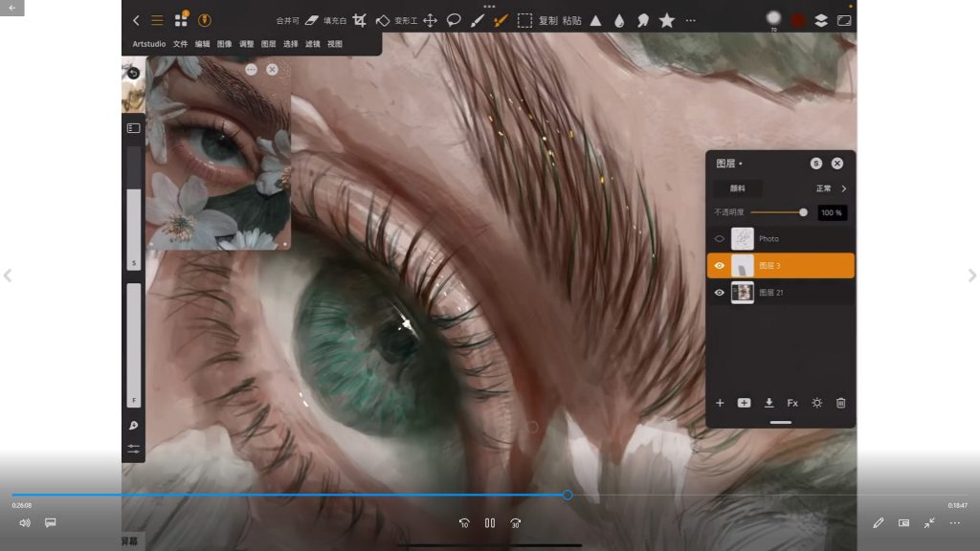Image resolution: width=980 pixels, height=551 pixels.
Task: Click the dark red color swatch
Action: 797,20
